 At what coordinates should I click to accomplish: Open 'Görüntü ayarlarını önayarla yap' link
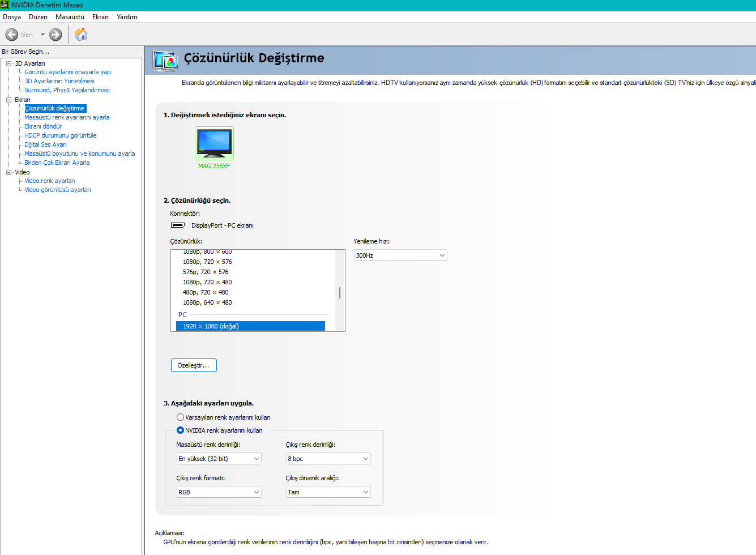click(67, 72)
